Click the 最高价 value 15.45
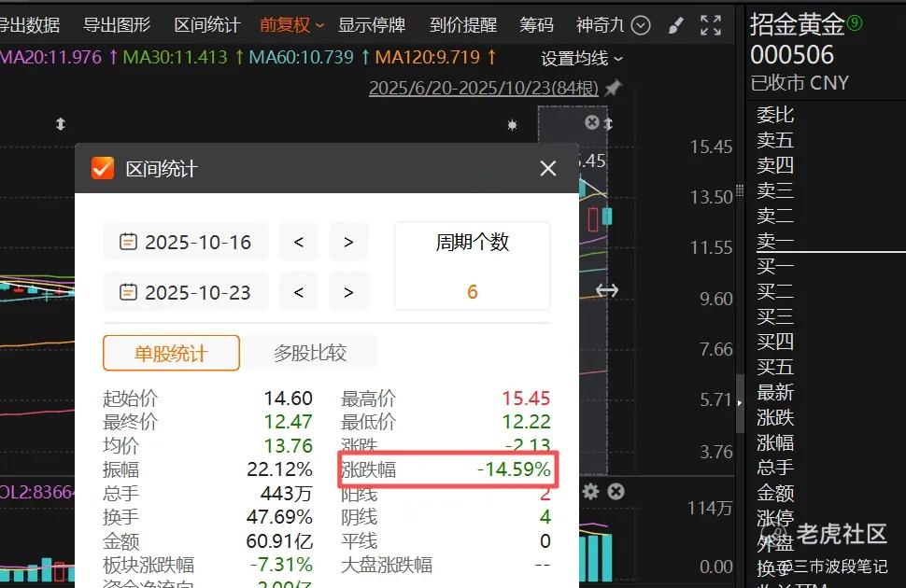Viewport: 906px width, 588px height. [x=526, y=398]
